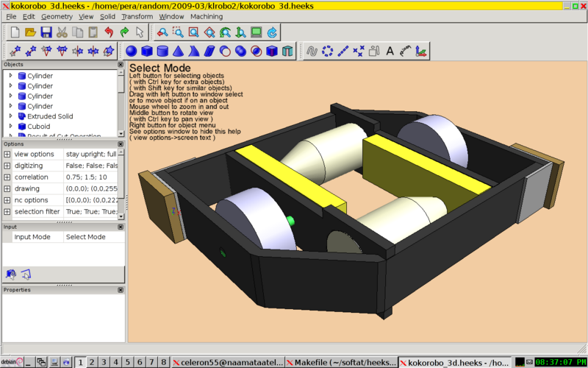Select the pointer arrow select-mode tool
Viewport: 588px width, 368px height.
click(x=140, y=32)
